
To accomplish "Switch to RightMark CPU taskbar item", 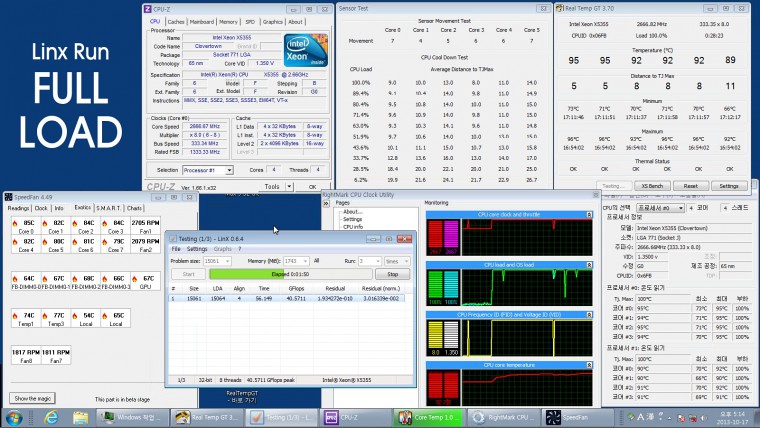I will coord(504,417).
